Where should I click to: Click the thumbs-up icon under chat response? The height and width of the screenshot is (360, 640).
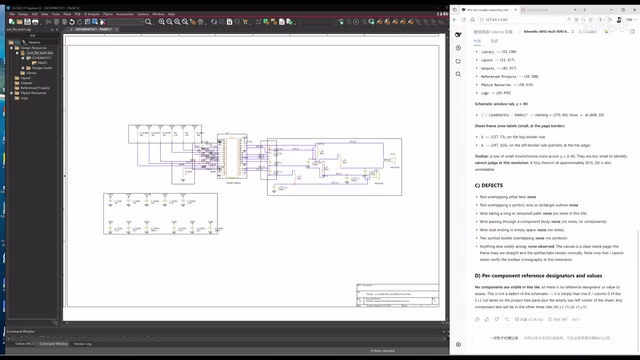[x=487, y=319]
